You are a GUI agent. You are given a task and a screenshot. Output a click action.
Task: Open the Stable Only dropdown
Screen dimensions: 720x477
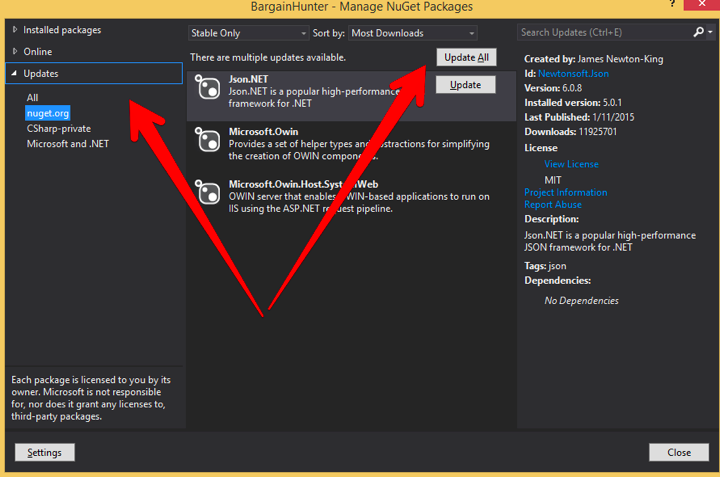[x=248, y=33]
